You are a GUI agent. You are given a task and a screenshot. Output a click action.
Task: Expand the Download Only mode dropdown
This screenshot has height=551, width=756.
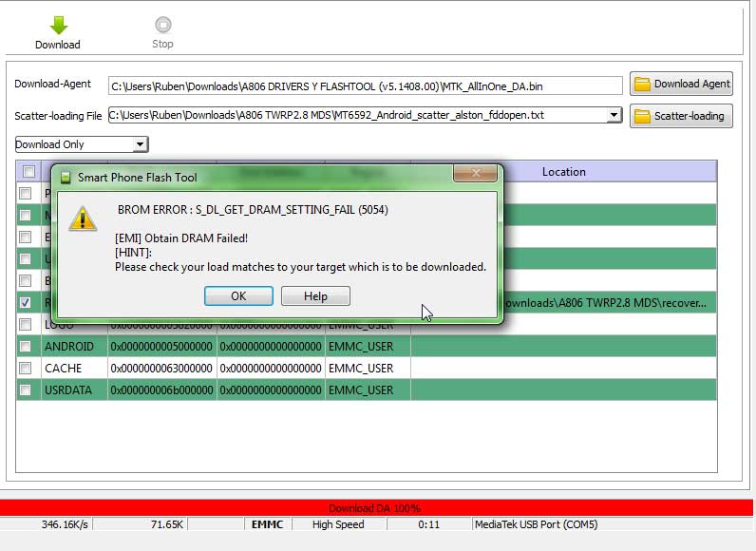point(140,144)
